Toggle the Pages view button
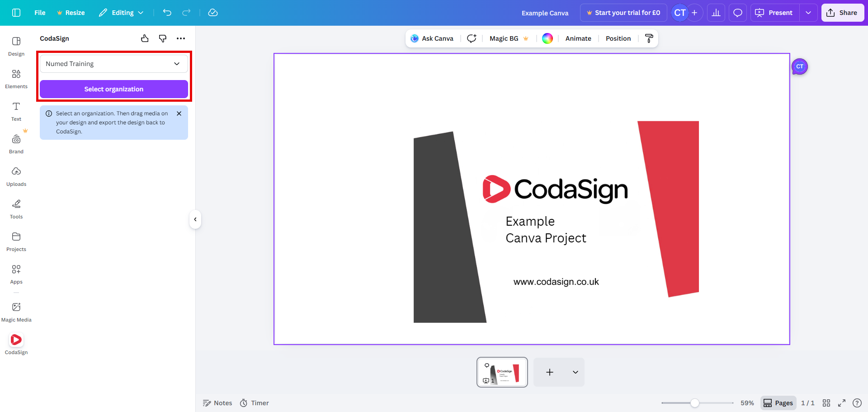Viewport: 868px width, 412px height. point(778,403)
